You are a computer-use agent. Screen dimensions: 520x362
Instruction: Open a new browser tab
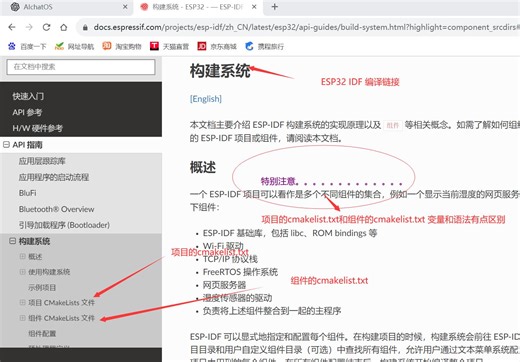point(275,7)
